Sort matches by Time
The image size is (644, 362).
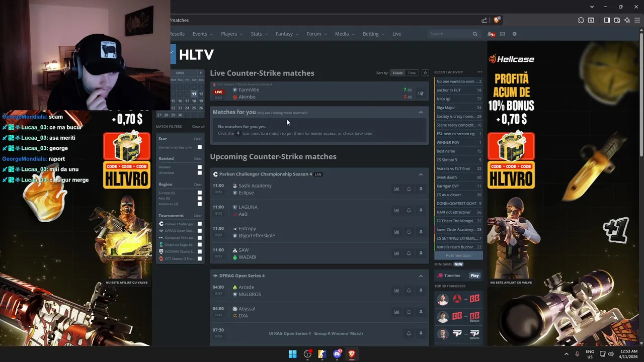(x=412, y=73)
